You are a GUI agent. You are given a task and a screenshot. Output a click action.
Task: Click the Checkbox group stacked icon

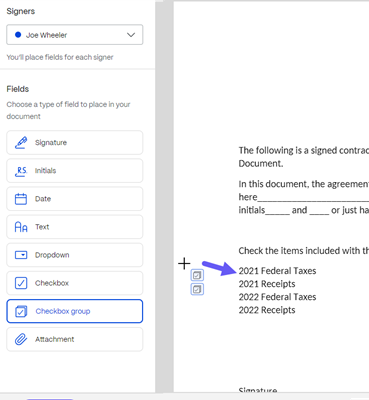coord(21,311)
